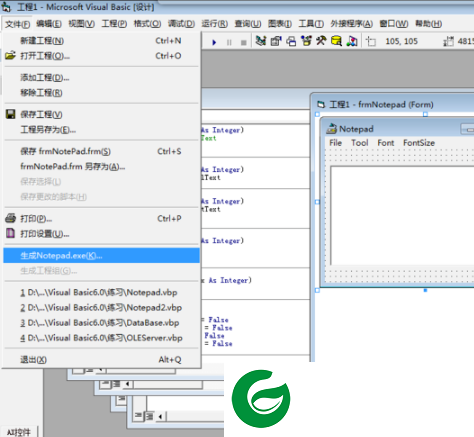Open the 查询(U) menu

tap(248, 24)
